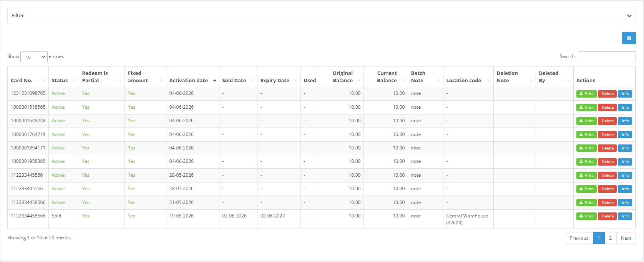The image size is (644, 262).
Task: Sort by Location code column
Action: pos(468,77)
